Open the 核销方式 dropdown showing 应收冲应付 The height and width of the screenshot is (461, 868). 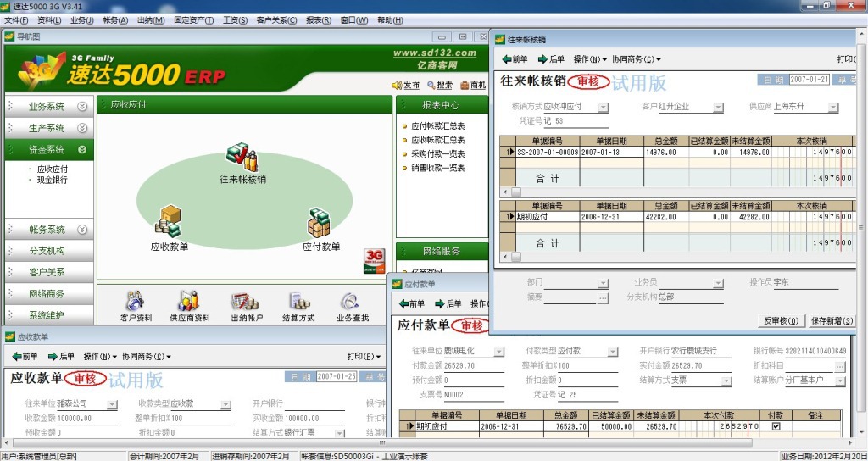pyautogui.click(x=604, y=108)
